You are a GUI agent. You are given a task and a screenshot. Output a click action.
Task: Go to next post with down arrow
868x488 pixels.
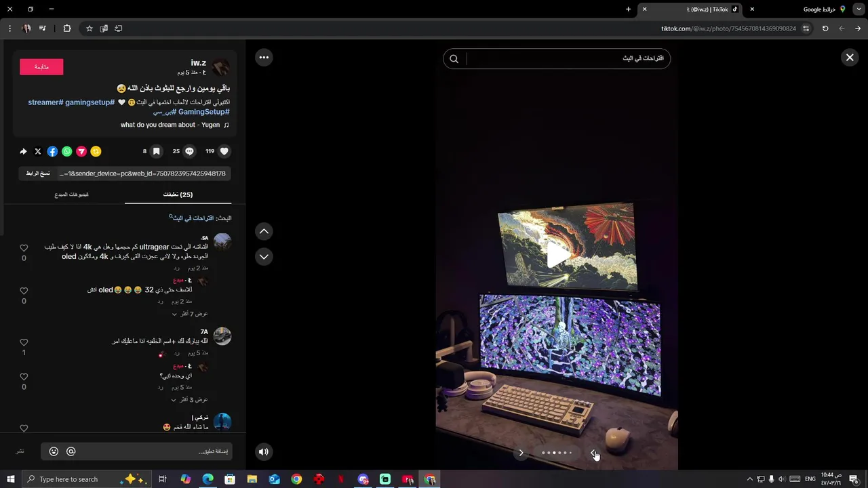264,257
